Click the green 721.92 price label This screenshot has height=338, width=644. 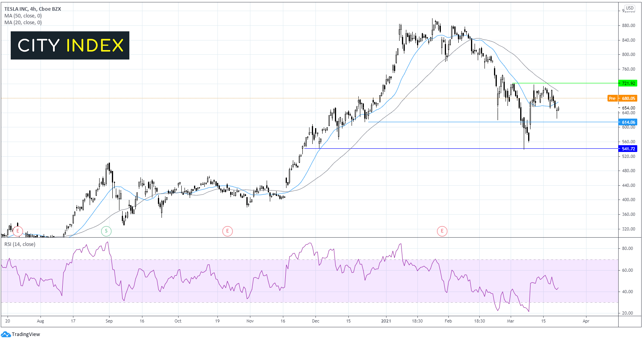tap(628, 83)
